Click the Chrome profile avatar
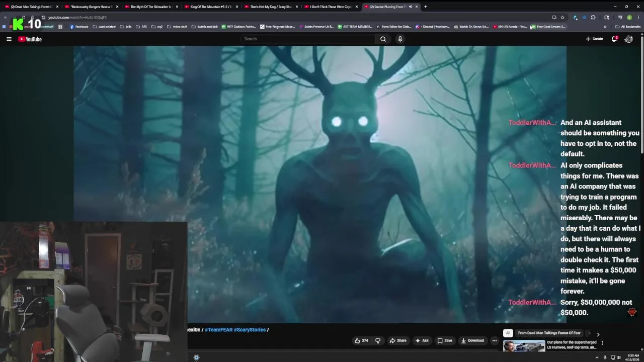This screenshot has height=362, width=644. (629, 17)
